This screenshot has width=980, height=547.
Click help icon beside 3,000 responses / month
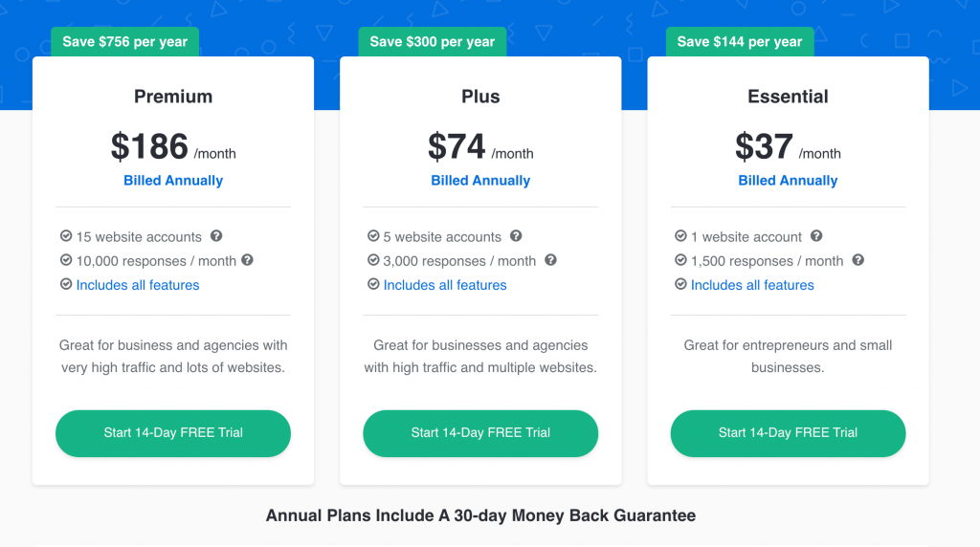(550, 260)
